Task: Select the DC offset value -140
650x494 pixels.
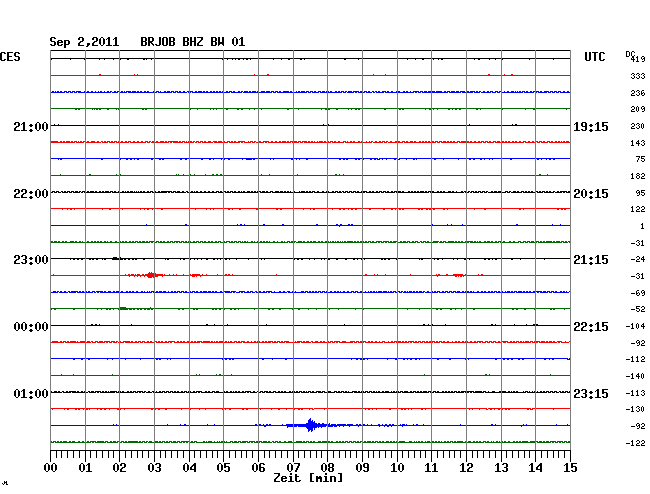Action: [635, 376]
